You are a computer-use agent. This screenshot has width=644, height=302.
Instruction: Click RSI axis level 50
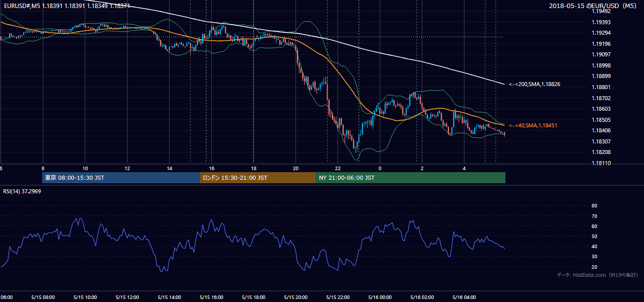click(x=594, y=236)
